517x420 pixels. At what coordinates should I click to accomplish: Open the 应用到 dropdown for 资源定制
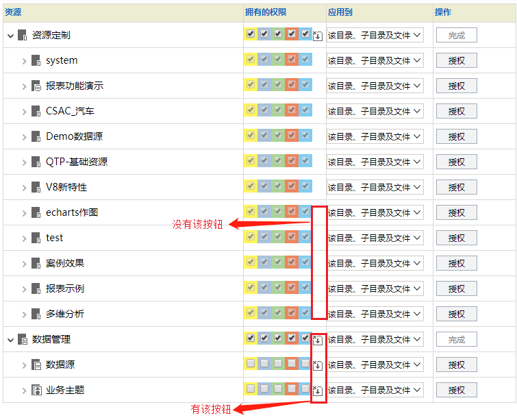[375, 35]
